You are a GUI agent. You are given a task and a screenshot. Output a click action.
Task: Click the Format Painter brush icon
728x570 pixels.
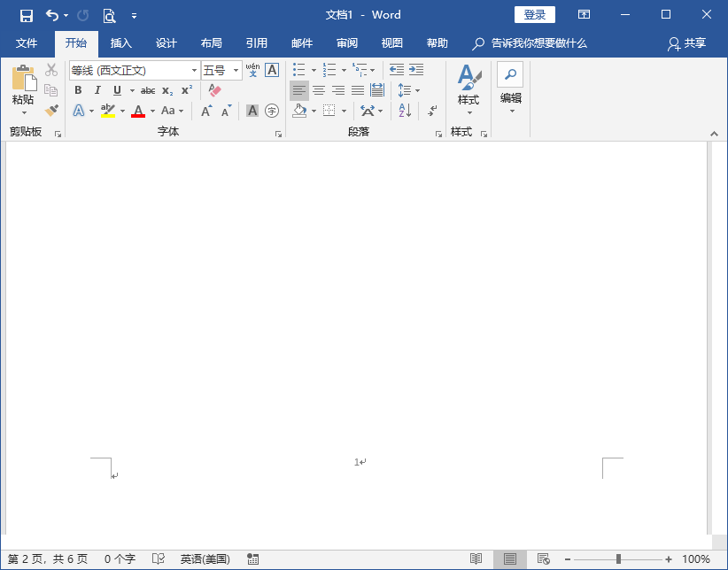click(x=51, y=111)
